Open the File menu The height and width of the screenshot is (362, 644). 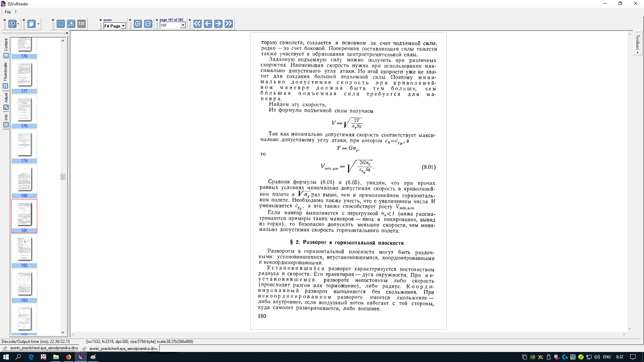(x=8, y=12)
